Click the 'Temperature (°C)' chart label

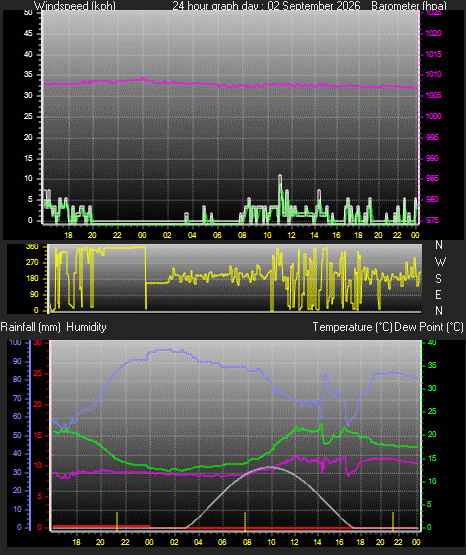pos(352,327)
